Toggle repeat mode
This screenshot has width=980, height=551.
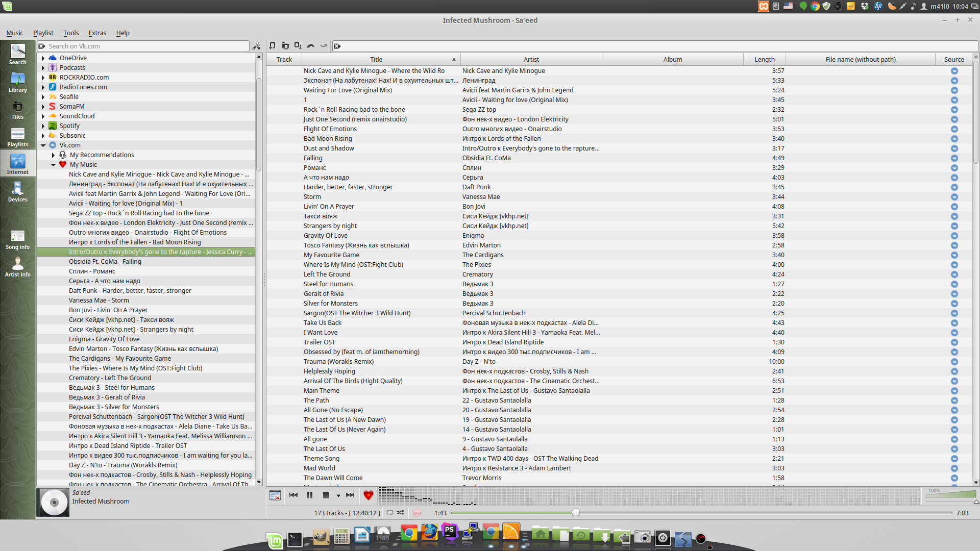390,513
